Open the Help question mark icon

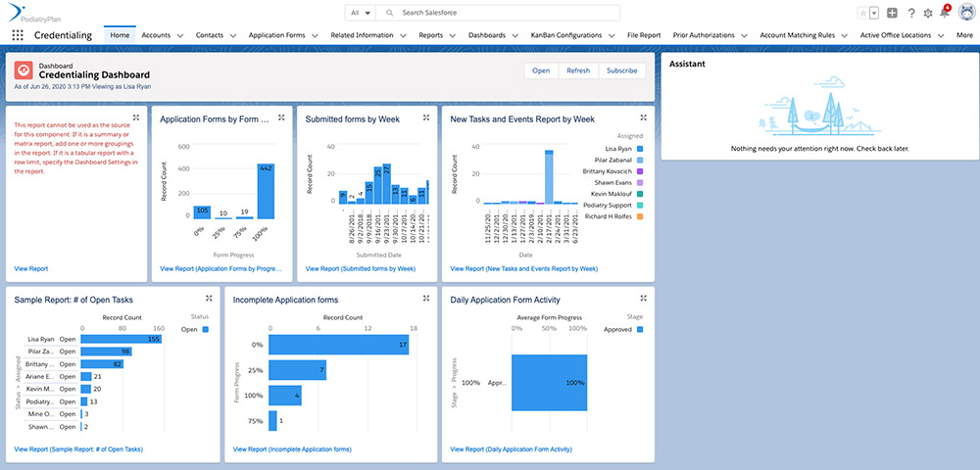911,13
